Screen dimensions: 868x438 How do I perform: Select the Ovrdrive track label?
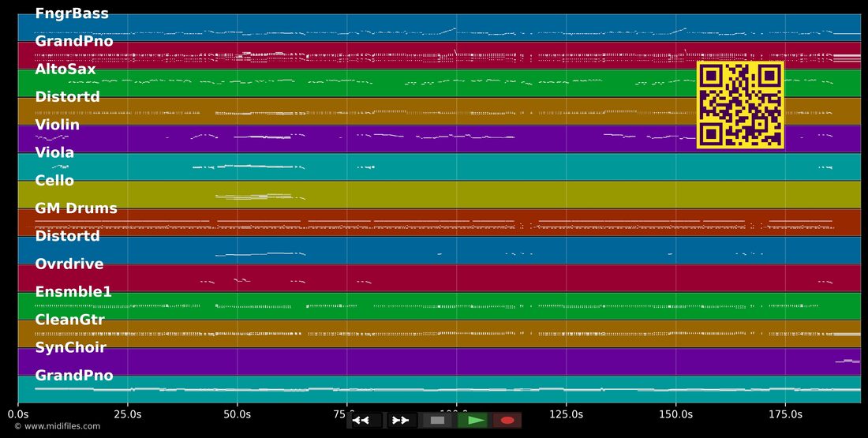tap(69, 264)
